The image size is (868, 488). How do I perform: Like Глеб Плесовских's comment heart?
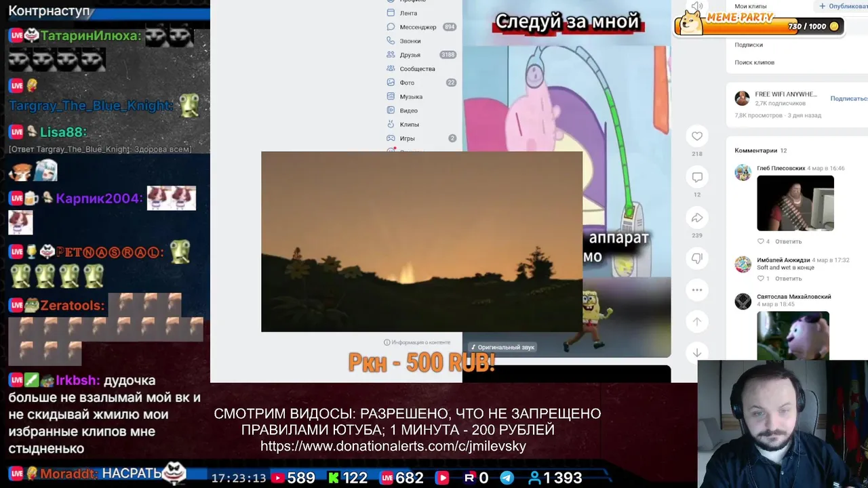tap(761, 241)
